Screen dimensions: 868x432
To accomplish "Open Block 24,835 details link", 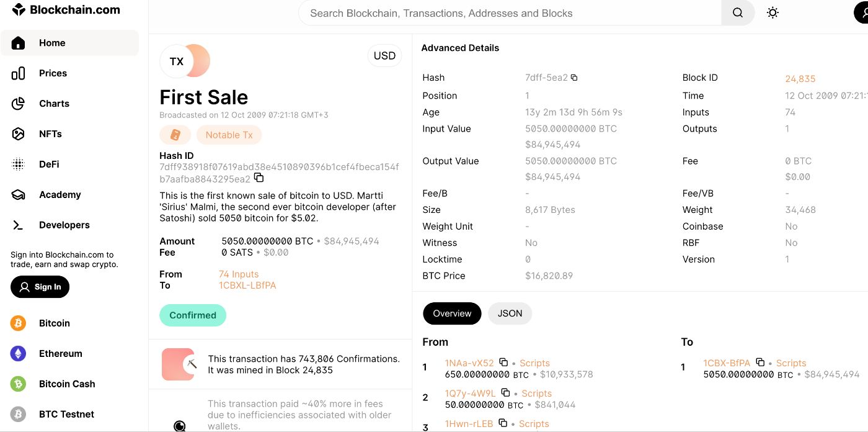I will pyautogui.click(x=800, y=79).
